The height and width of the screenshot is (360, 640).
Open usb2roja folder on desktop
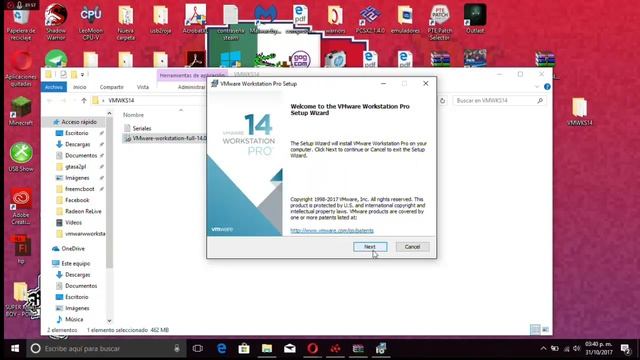(160, 20)
